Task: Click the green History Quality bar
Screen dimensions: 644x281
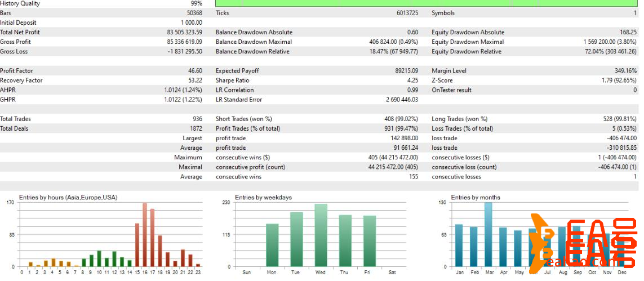Action: coord(427,3)
